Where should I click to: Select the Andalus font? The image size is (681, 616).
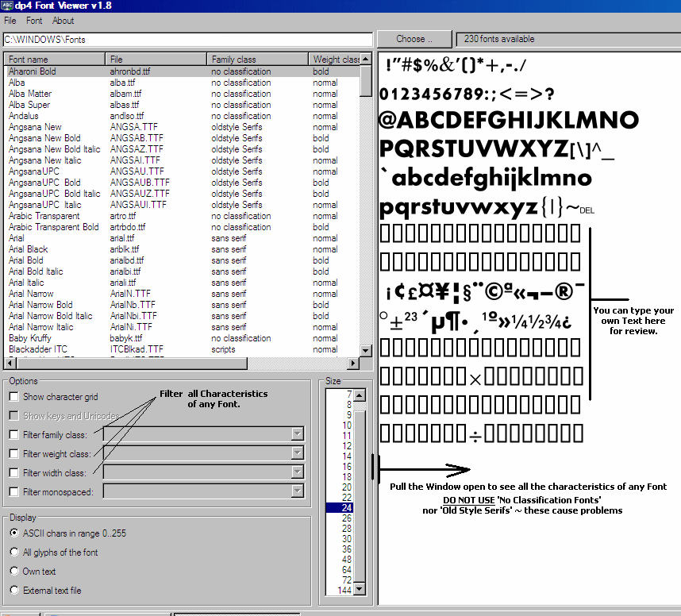pos(24,116)
